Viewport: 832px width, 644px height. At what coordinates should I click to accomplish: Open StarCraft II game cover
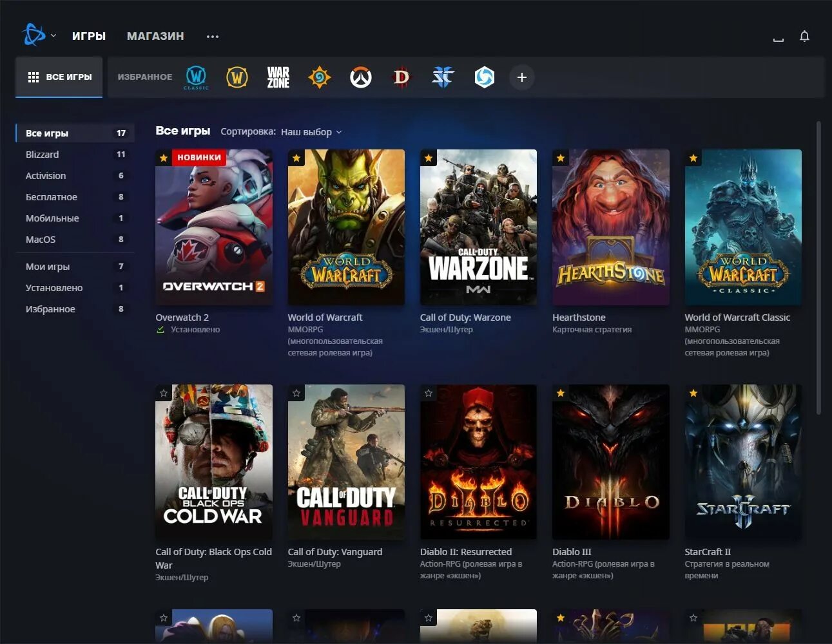pyautogui.click(x=743, y=462)
